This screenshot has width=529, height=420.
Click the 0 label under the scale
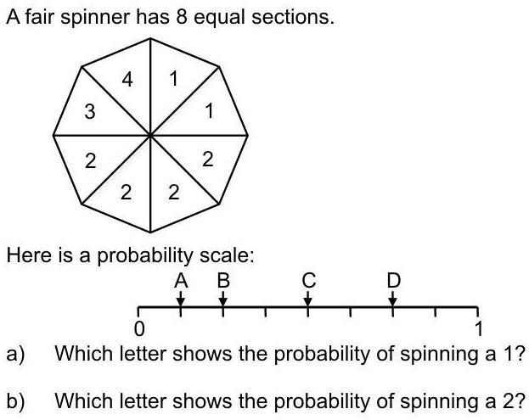tap(140, 328)
